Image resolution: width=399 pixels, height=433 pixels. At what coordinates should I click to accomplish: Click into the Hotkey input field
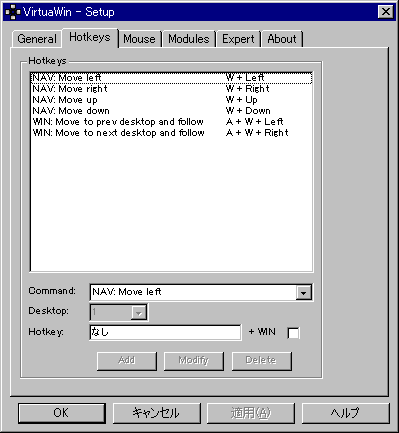165,332
